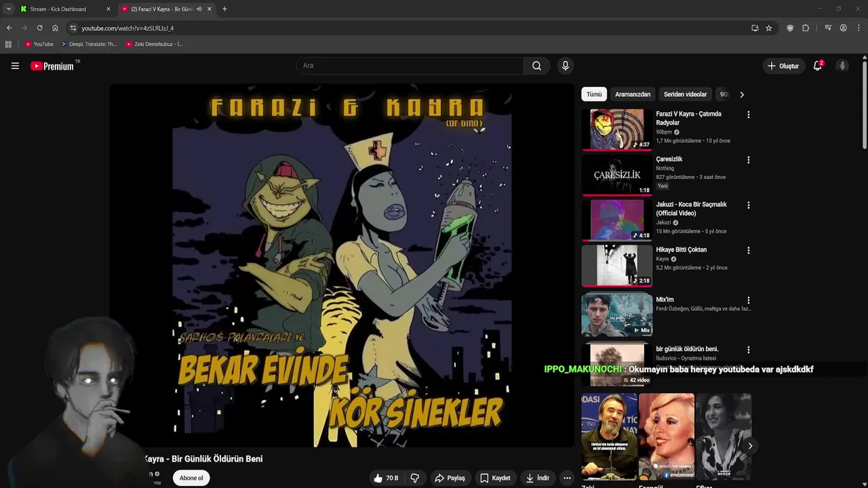Open a new browser tab
The image size is (868, 488).
point(224,9)
